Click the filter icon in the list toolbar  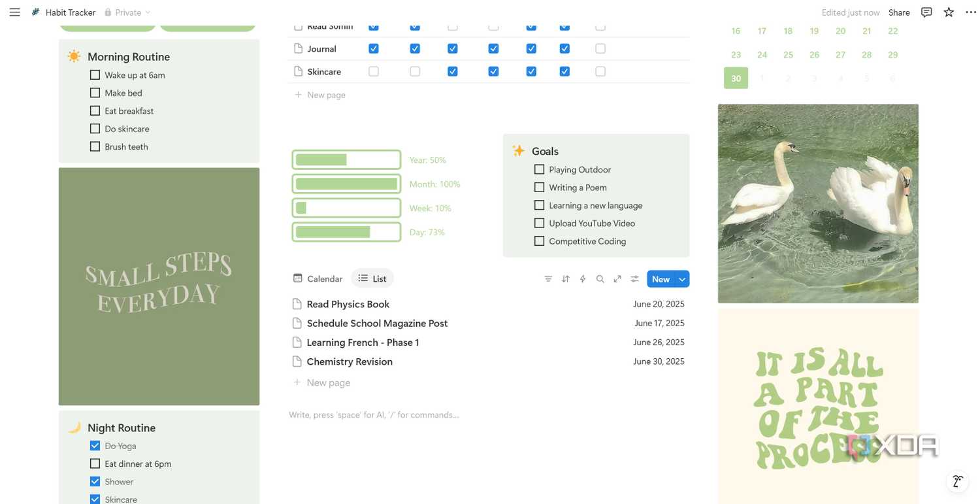[x=548, y=279]
